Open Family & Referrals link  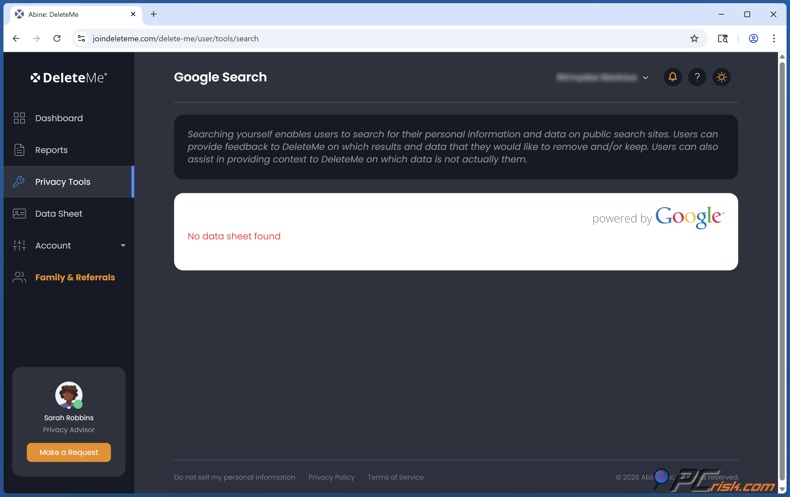[x=75, y=277]
